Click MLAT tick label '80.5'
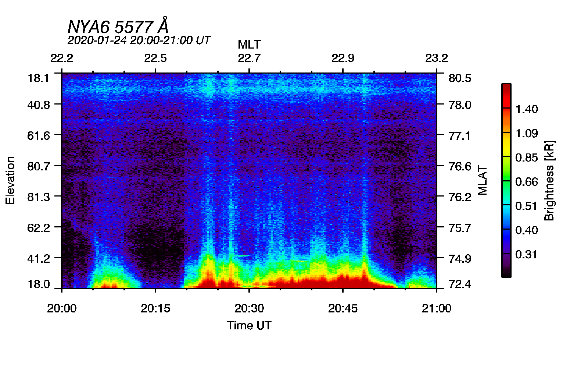The width and height of the screenshot is (588, 368). pyautogui.click(x=460, y=78)
